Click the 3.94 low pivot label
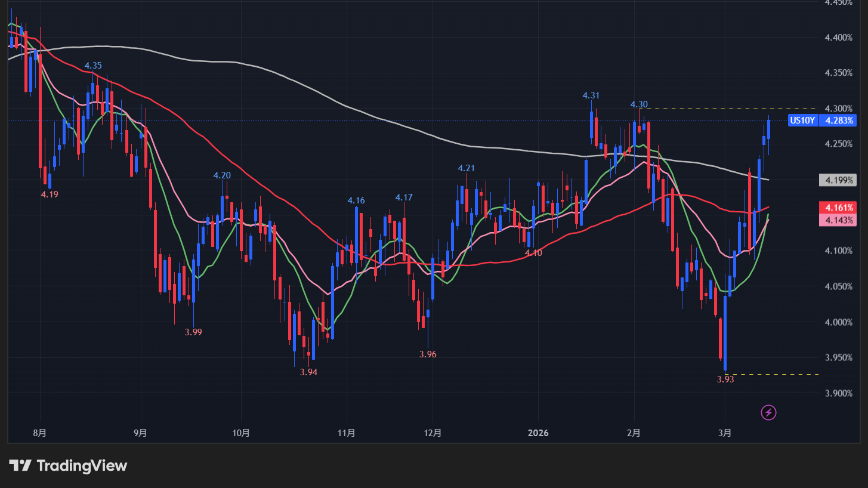The width and height of the screenshot is (868, 488). (309, 372)
